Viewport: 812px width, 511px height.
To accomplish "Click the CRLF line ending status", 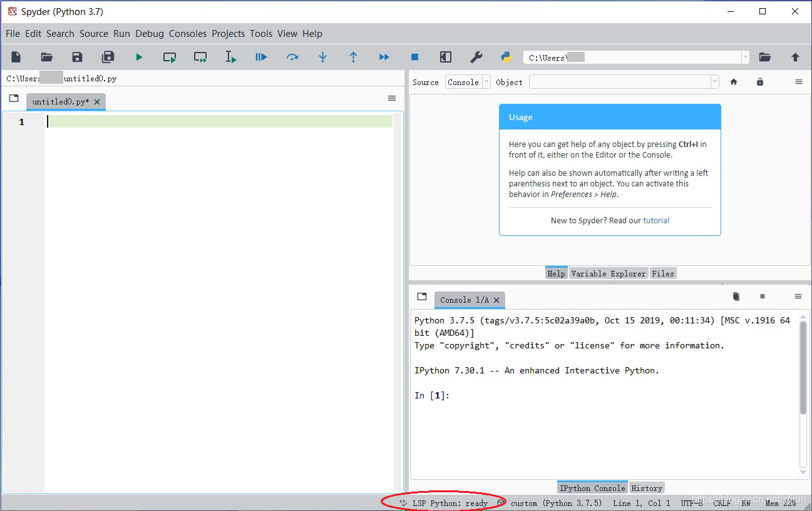I will tap(722, 503).
